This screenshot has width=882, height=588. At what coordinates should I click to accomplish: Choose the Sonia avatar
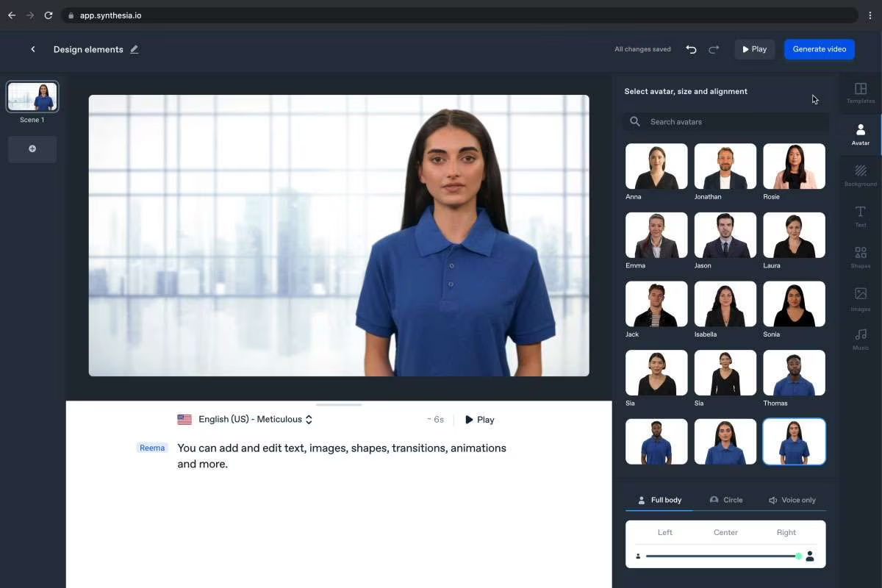[x=794, y=304]
